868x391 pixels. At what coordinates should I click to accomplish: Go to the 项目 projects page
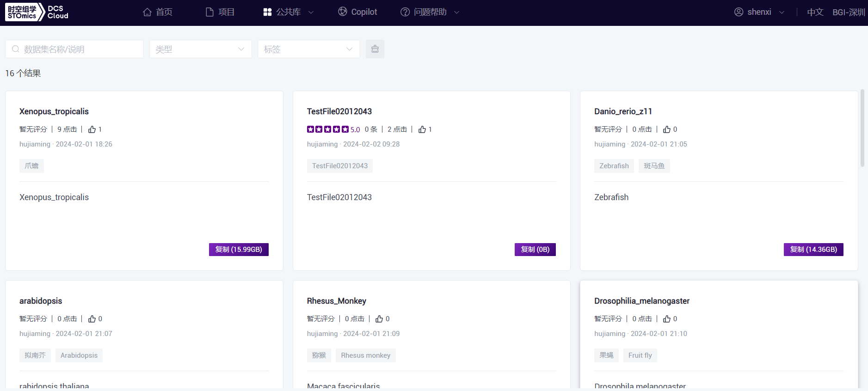click(220, 12)
